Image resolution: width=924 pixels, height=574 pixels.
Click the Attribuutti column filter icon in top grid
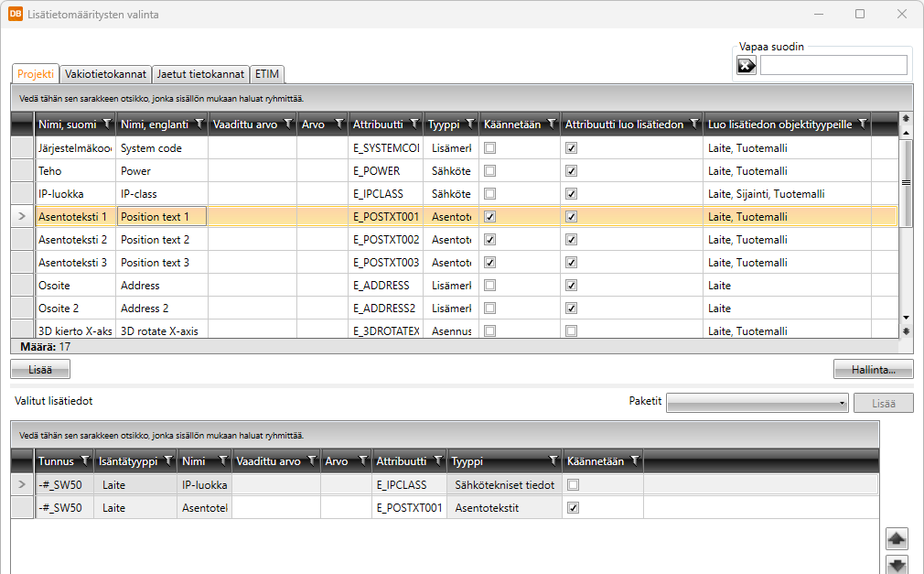(414, 125)
